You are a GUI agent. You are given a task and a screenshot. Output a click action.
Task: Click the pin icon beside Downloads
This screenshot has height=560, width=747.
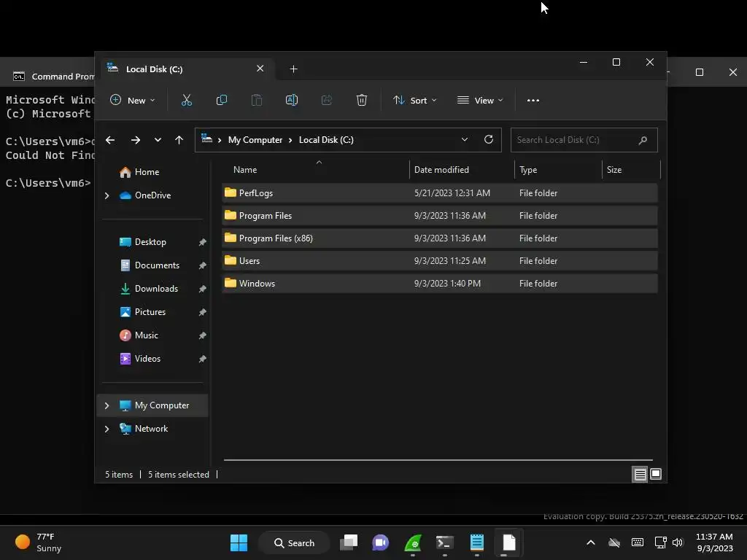coord(203,289)
